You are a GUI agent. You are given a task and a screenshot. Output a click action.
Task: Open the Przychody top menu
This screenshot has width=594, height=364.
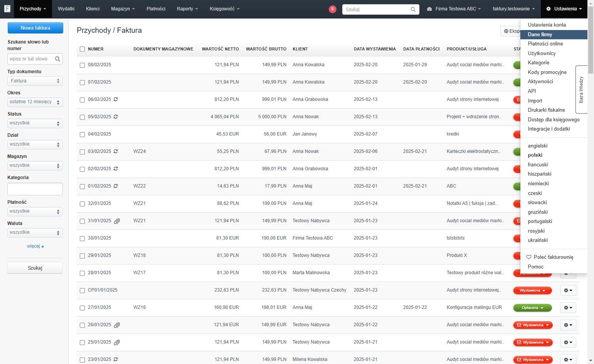(33, 9)
